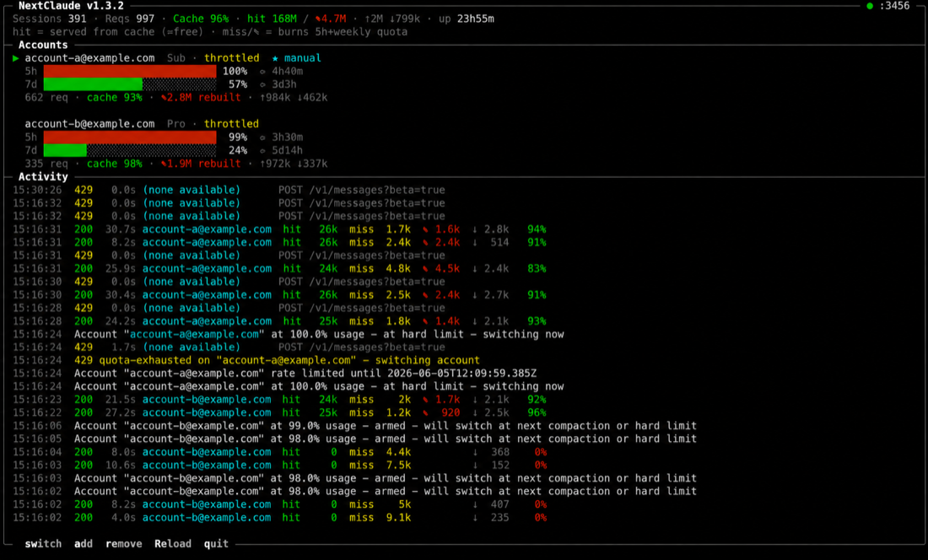This screenshot has width=928, height=560.
Task: Click the hit 168M stat in the header
Action: coord(272,19)
